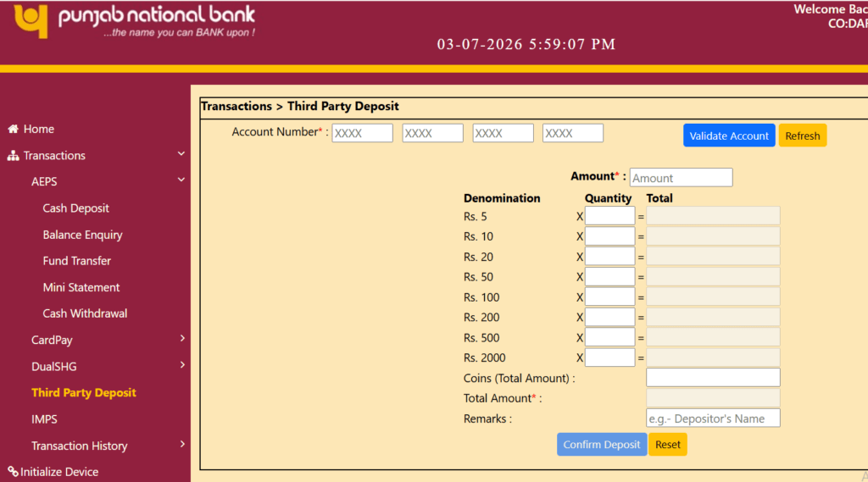
Task: Click the Initialize Device link icon
Action: tap(13, 472)
